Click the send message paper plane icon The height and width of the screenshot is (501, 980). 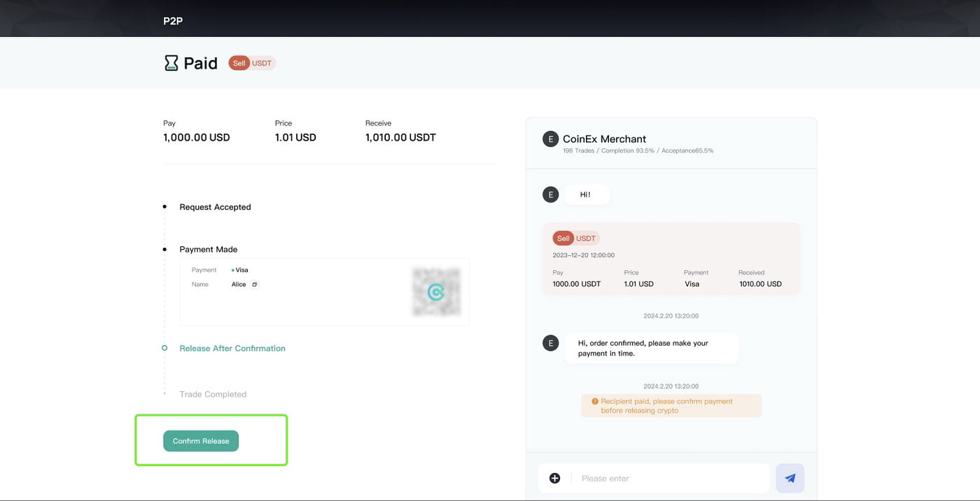(790, 478)
